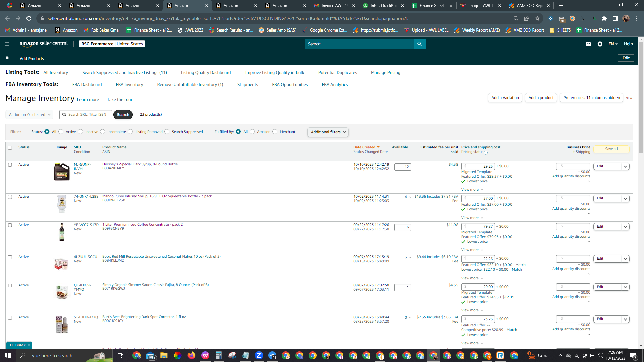Click the Search SKU, Title, ISBN field

[x=86, y=115]
